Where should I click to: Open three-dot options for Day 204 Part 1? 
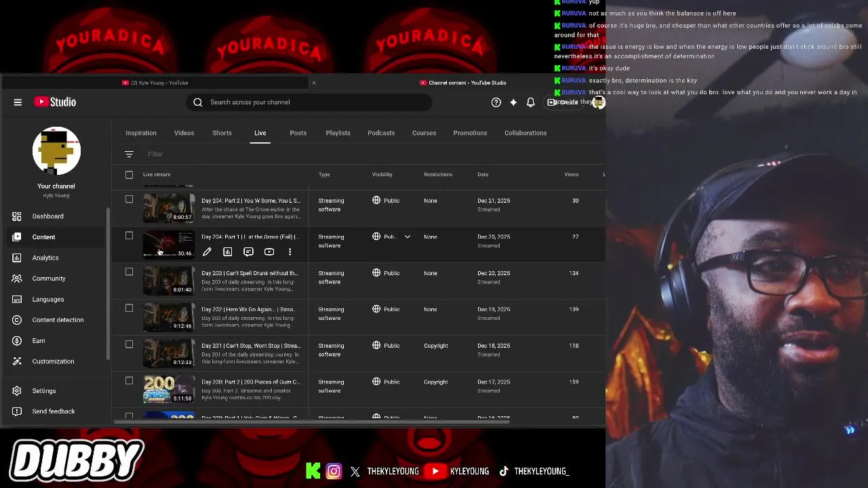click(290, 252)
